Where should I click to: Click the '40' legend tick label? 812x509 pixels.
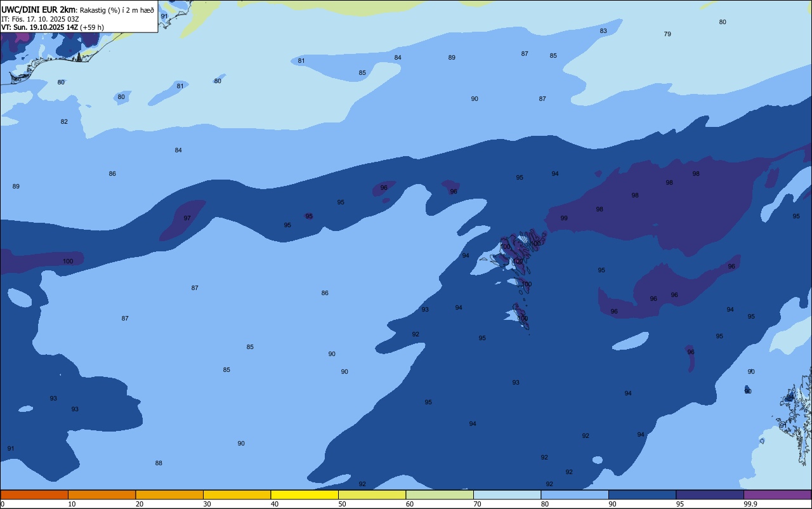pos(275,504)
